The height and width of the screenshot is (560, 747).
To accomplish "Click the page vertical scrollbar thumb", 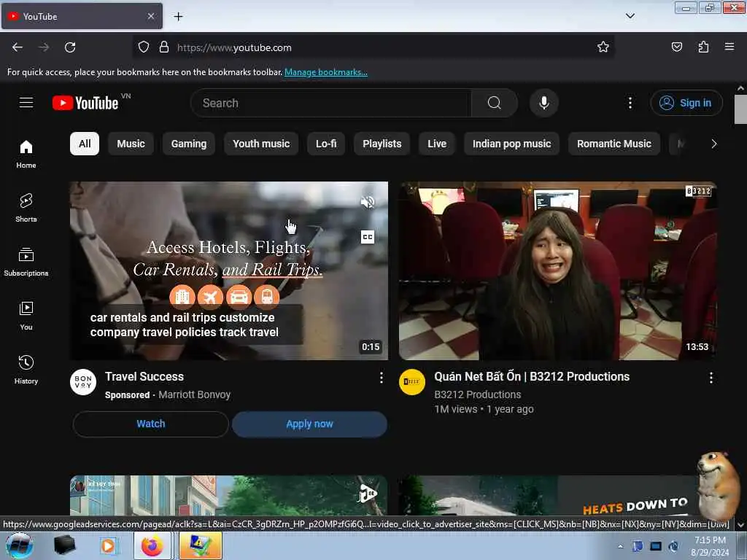I will [x=740, y=109].
